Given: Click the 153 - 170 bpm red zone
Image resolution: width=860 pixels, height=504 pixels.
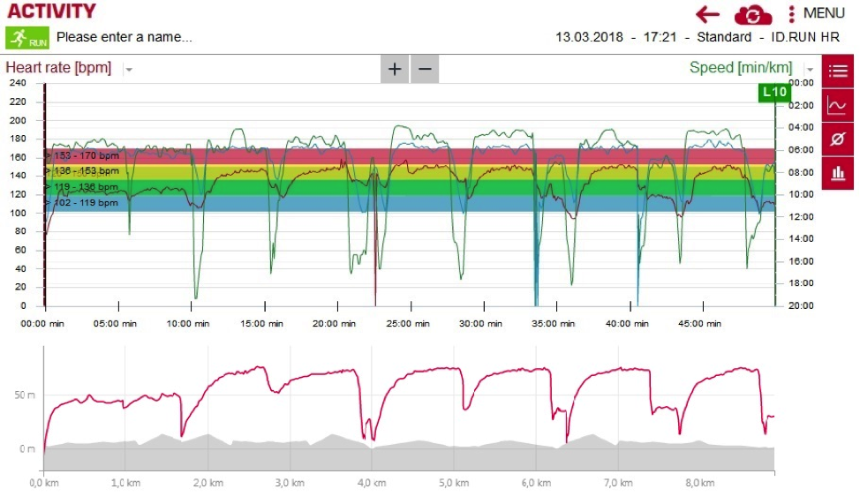Looking at the screenshot, I should point(410,156).
